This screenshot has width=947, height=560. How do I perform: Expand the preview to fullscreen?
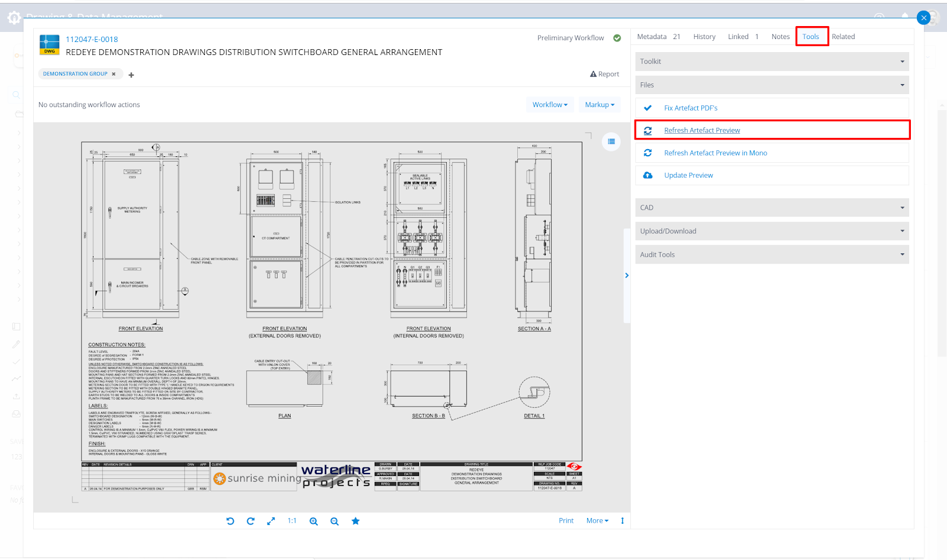point(271,521)
